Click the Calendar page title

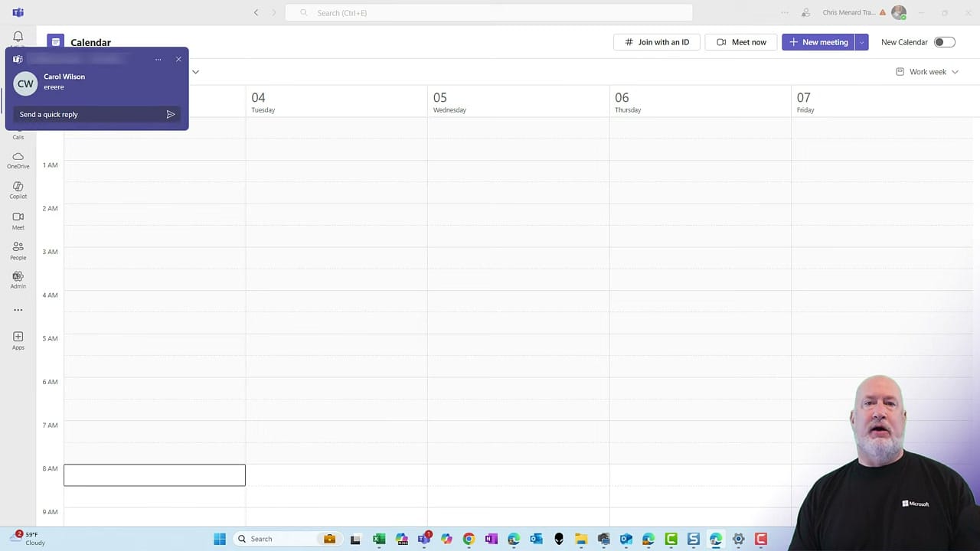(90, 42)
